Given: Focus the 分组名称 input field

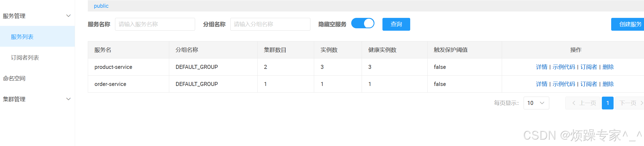Looking at the screenshot, I should pyautogui.click(x=270, y=24).
